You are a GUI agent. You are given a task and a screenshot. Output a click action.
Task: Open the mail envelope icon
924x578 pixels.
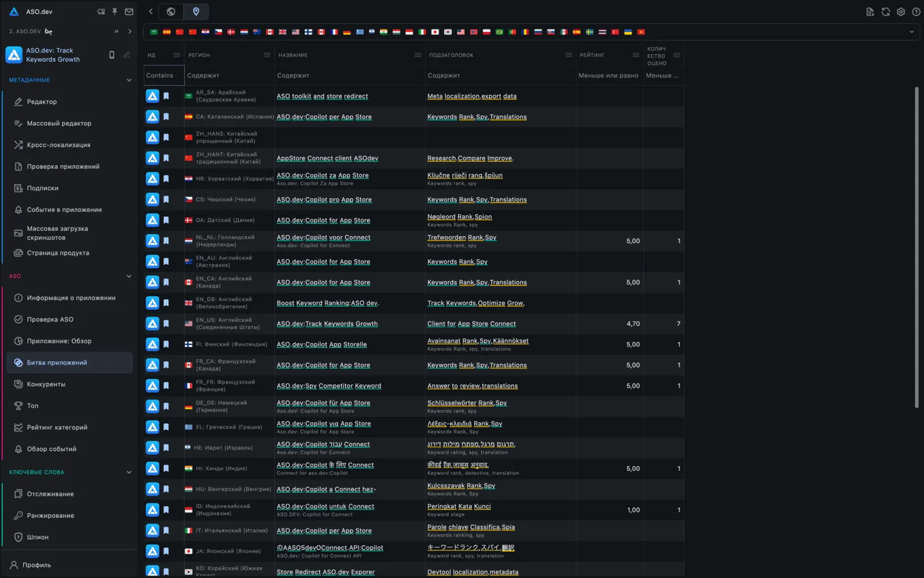[129, 12]
